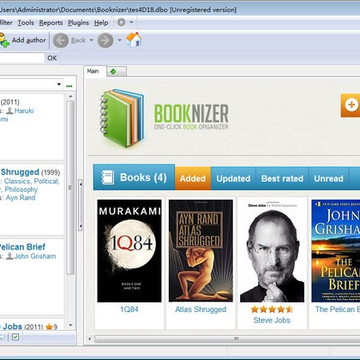The width and height of the screenshot is (360, 360).
Task: Click the notebook icon in Books header
Action: click(107, 178)
